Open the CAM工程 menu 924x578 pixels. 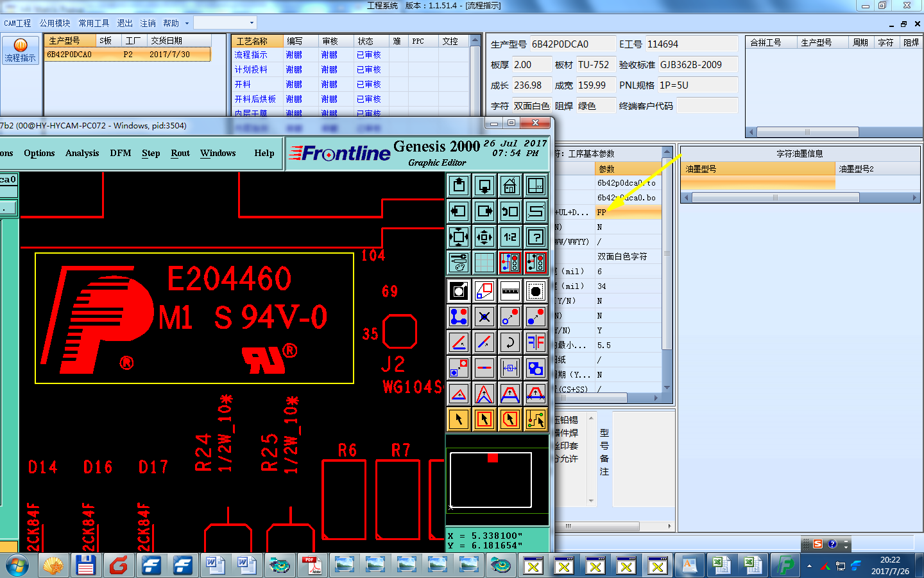pos(17,23)
